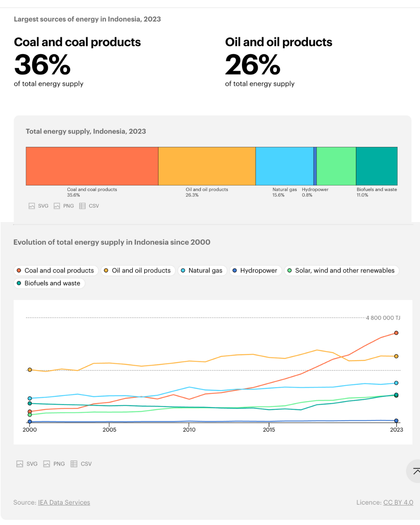
Task: Open the IEA Data Services link
Action: [x=64, y=502]
